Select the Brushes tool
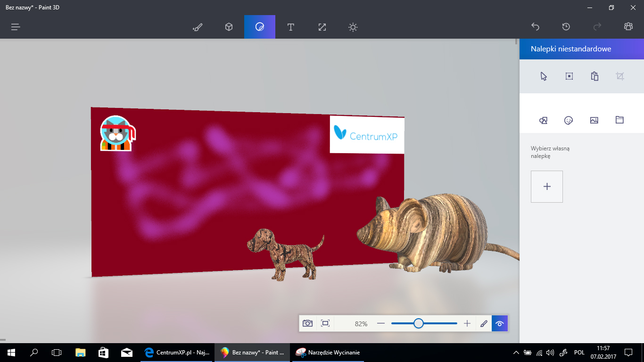This screenshot has height=362, width=644. 198,27
